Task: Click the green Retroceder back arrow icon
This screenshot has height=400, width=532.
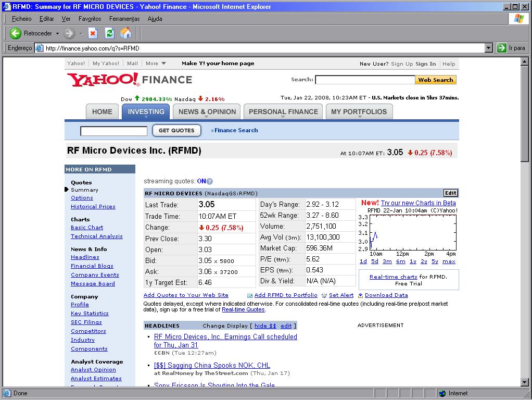Action: pos(15,33)
